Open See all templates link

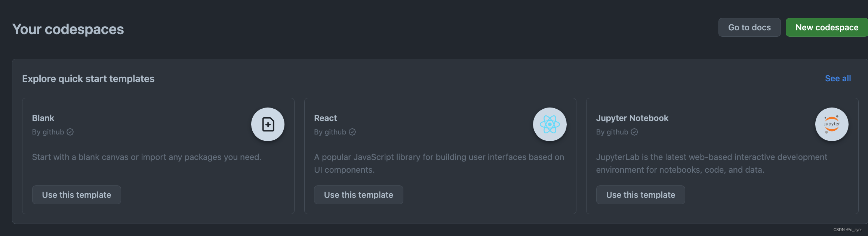click(838, 78)
